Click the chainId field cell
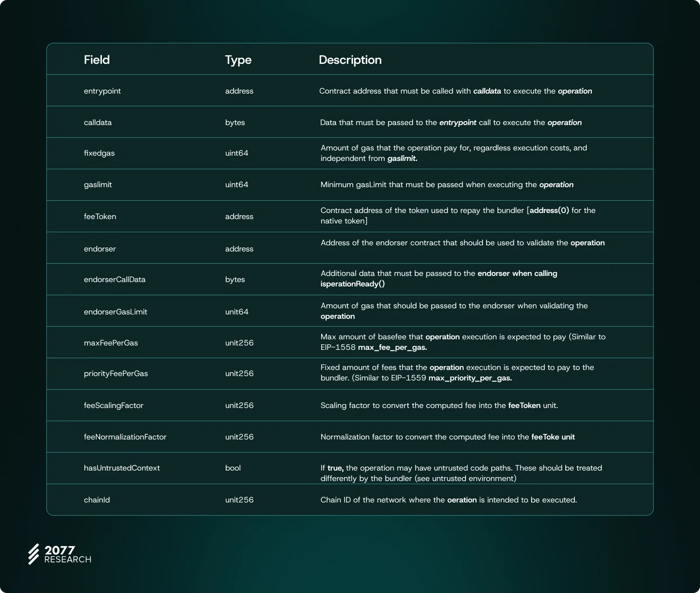This screenshot has width=700, height=593. coord(97,500)
